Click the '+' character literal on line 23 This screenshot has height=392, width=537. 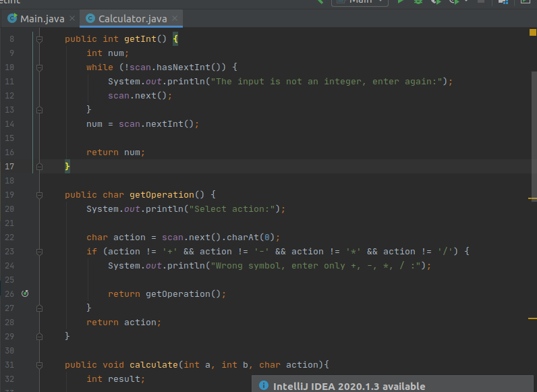[x=170, y=252]
